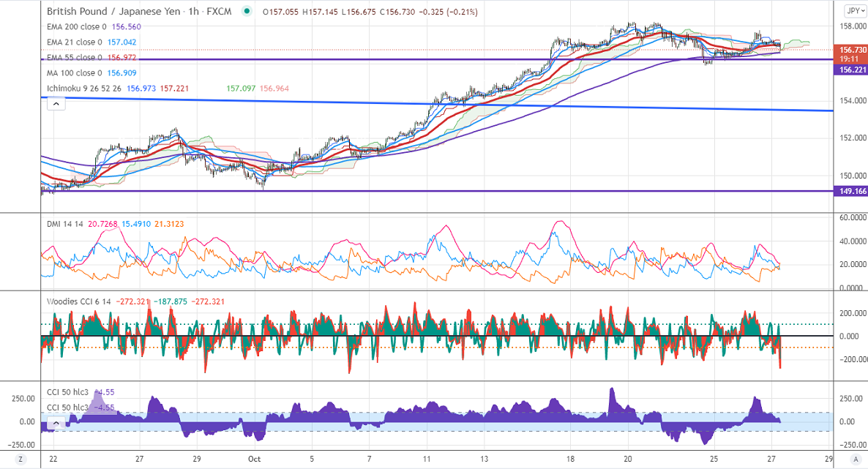This screenshot has width=868, height=469.
Task: Click Ichimoku green value 157.097
Action: (x=241, y=89)
